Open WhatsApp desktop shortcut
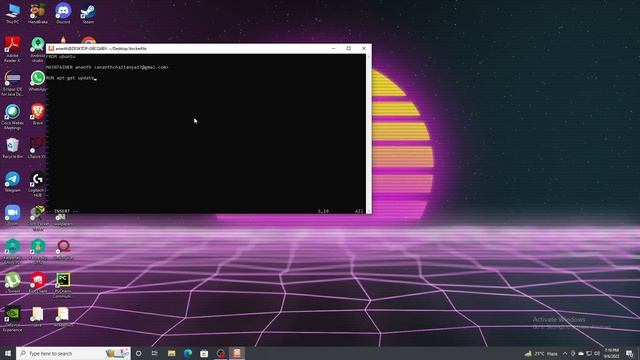Viewport: 640px width, 360px height. tap(38, 81)
